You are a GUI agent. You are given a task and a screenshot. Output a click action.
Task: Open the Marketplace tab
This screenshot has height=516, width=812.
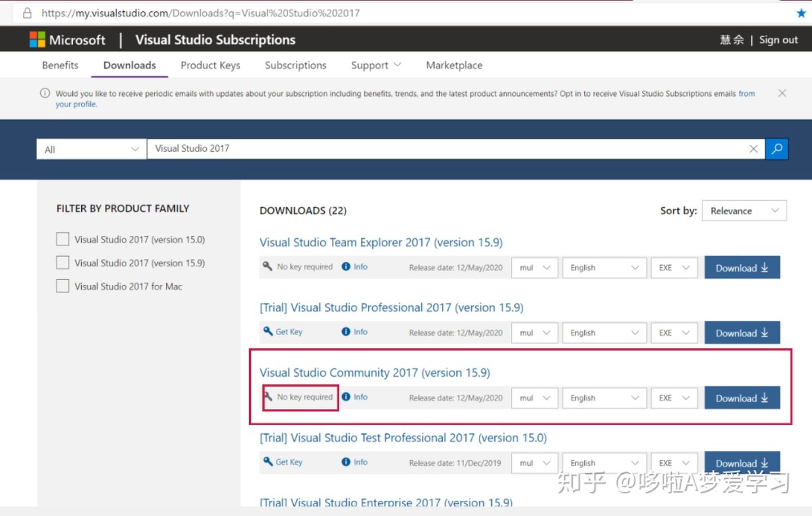tap(454, 65)
